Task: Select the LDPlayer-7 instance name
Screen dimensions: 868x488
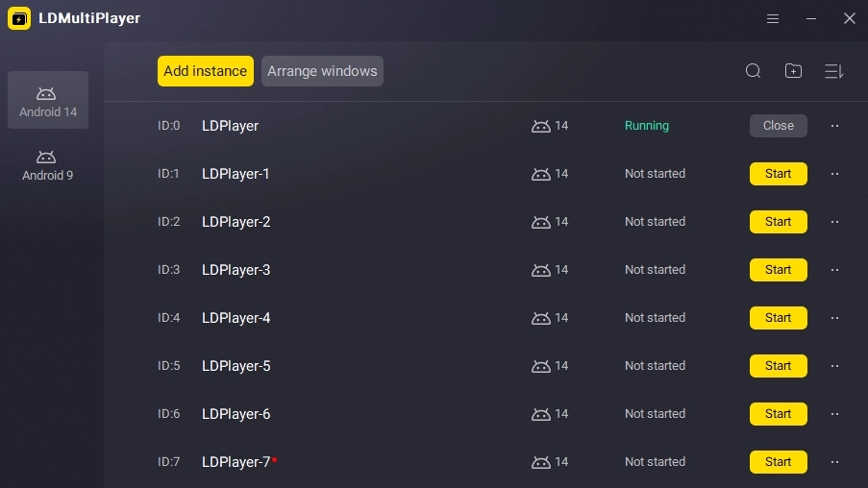Action: click(x=236, y=462)
